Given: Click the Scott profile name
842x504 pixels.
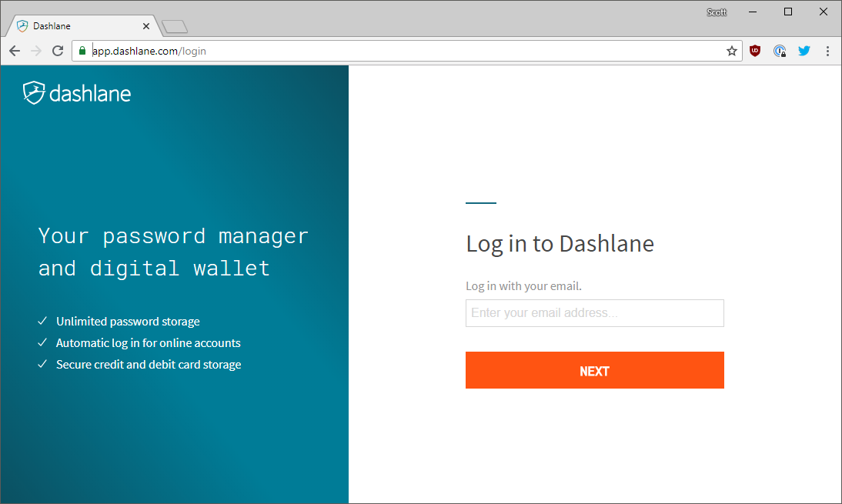Looking at the screenshot, I should [717, 12].
